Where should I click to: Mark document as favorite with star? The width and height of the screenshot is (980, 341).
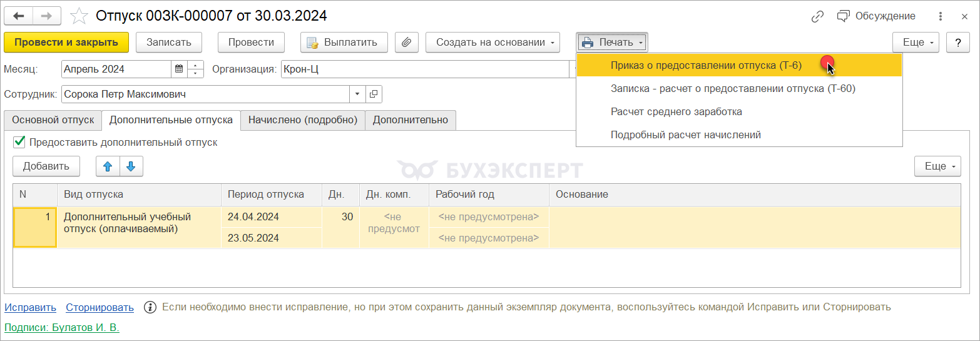click(79, 16)
